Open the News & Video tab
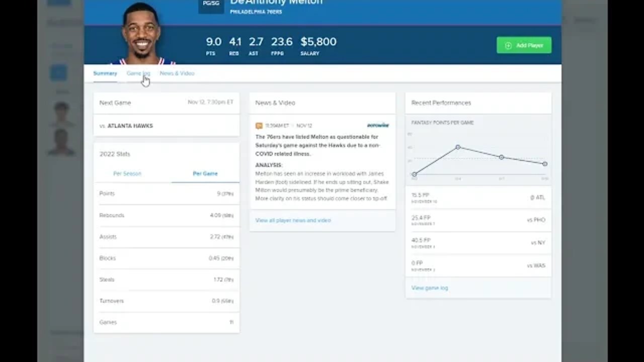This screenshot has width=644, height=362. click(177, 73)
